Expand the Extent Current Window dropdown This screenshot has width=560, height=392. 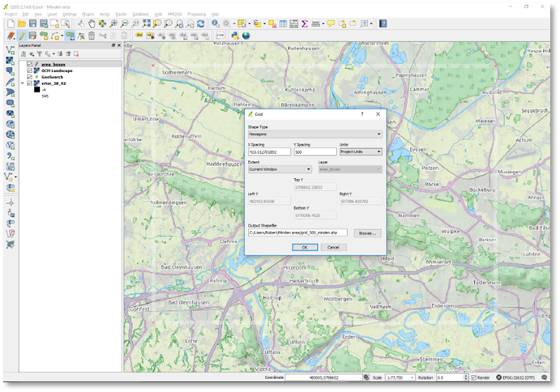279,169
